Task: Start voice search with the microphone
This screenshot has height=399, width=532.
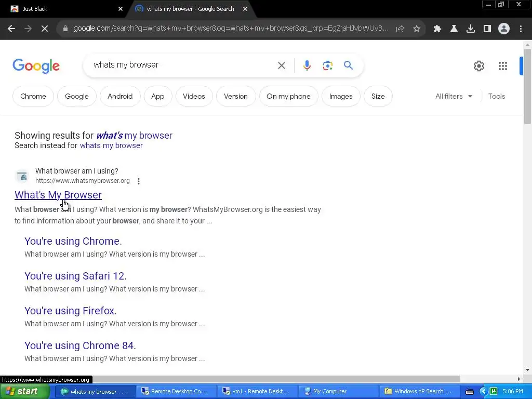Action: pos(307,65)
